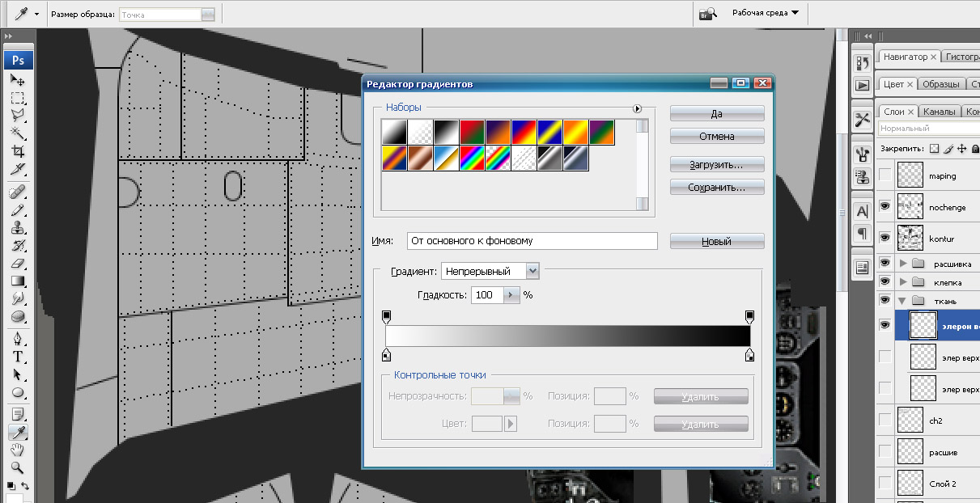The height and width of the screenshot is (503, 980).
Task: Click the Загрузить button
Action: coord(716,164)
